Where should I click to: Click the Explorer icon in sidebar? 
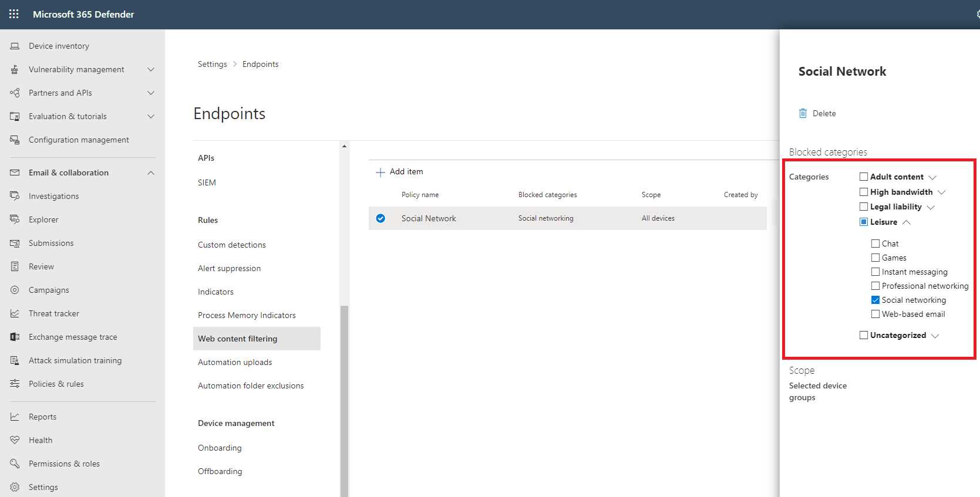click(x=15, y=219)
